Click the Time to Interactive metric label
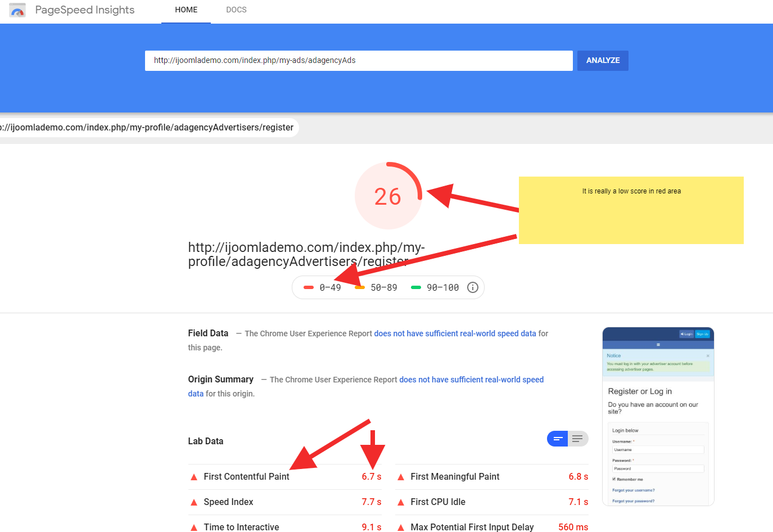The width and height of the screenshot is (773, 532). [241, 528]
